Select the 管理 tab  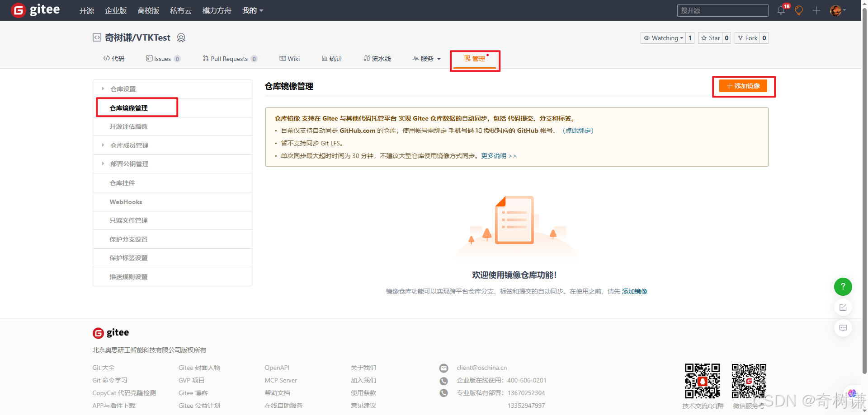(475, 59)
